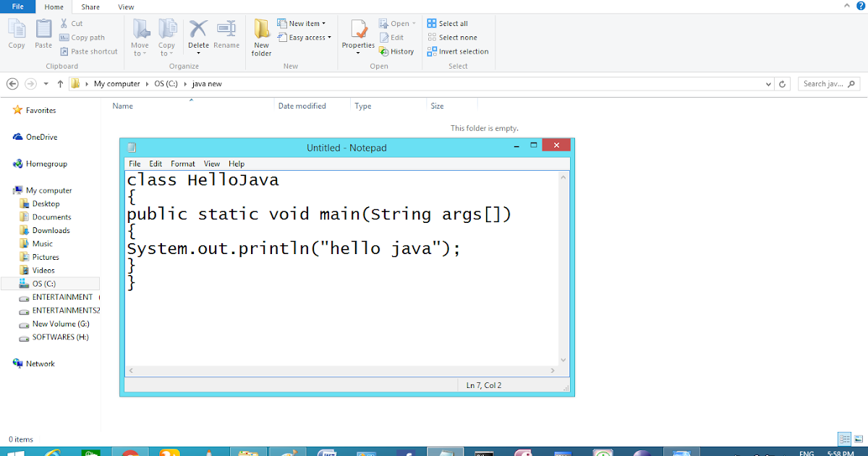Switch to the View ribbon tab
Screen dimensions: 868x456
126,7
